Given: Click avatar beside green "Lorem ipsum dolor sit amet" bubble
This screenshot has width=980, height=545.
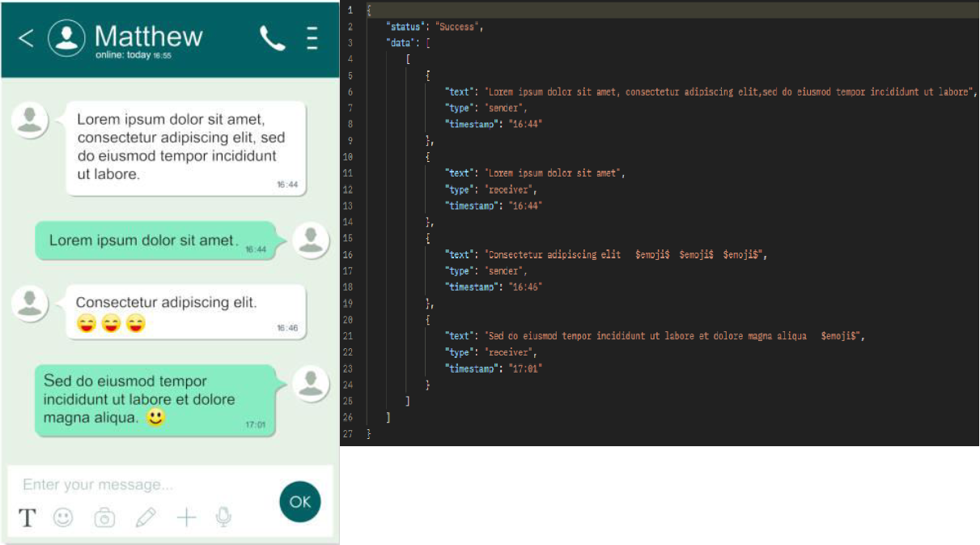Looking at the screenshot, I should (x=311, y=240).
